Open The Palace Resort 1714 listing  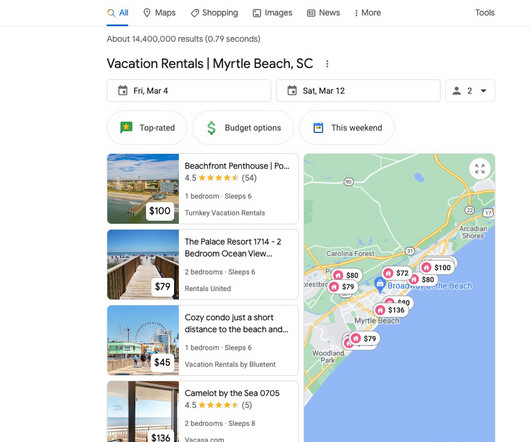click(x=203, y=264)
